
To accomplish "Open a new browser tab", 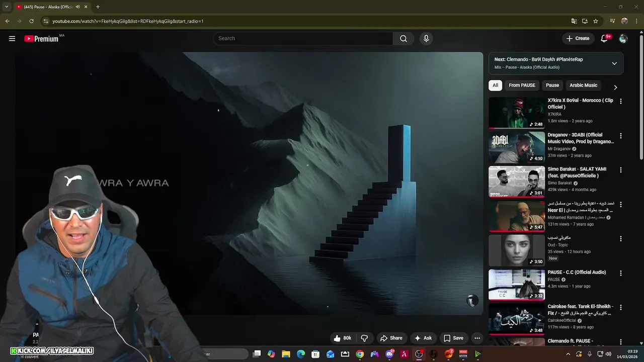I will (x=98, y=7).
